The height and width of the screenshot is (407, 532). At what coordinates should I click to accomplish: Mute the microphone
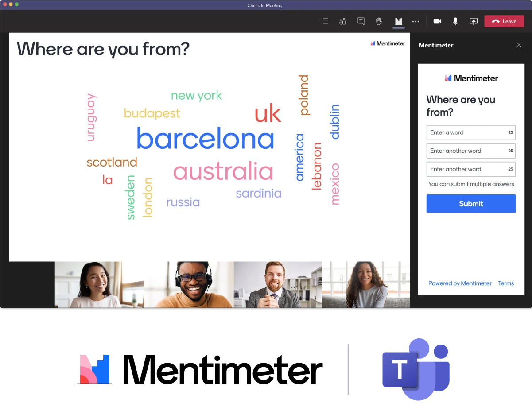[x=455, y=21]
